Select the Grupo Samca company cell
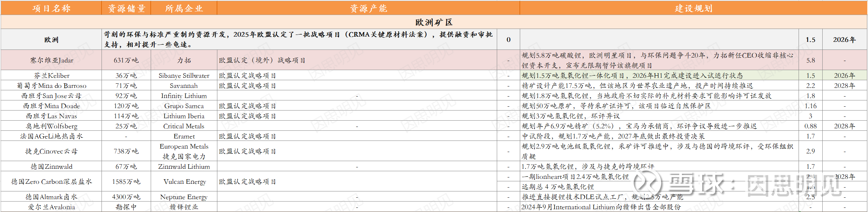Image resolution: width=868 pixels, height=212 pixels. (184, 106)
